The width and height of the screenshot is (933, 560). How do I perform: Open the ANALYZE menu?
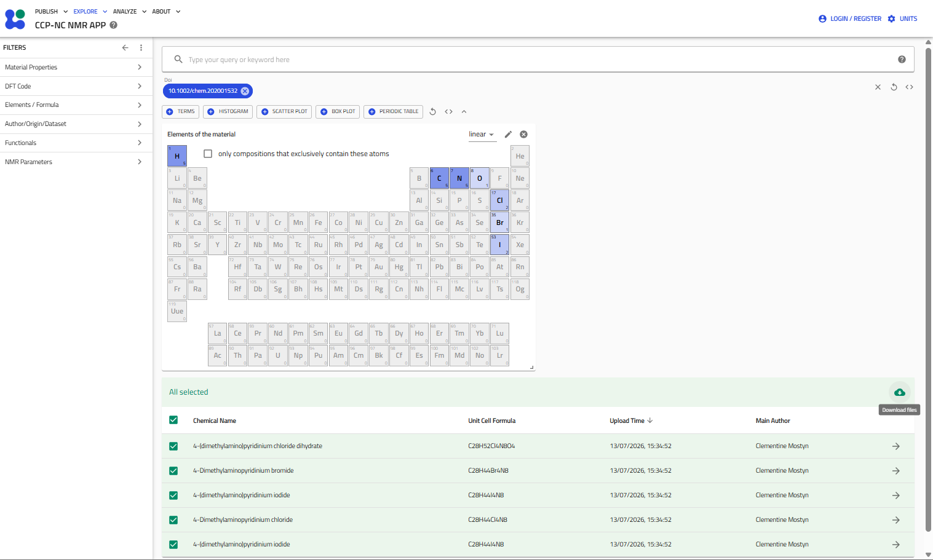tap(129, 12)
